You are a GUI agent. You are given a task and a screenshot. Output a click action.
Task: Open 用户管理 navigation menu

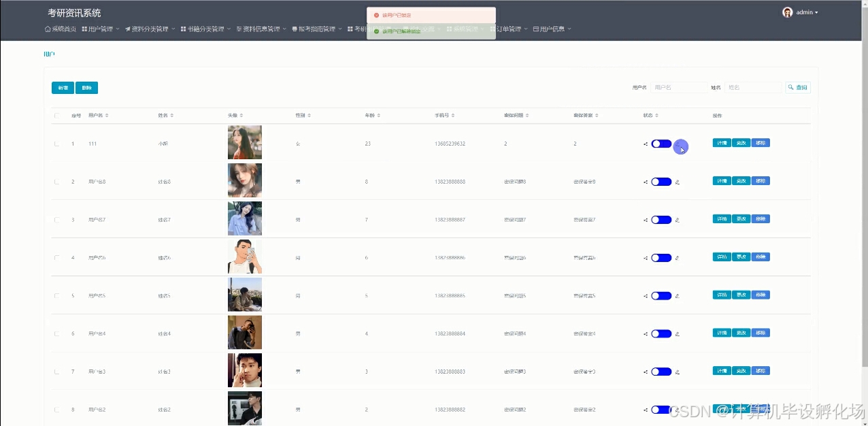pyautogui.click(x=101, y=29)
